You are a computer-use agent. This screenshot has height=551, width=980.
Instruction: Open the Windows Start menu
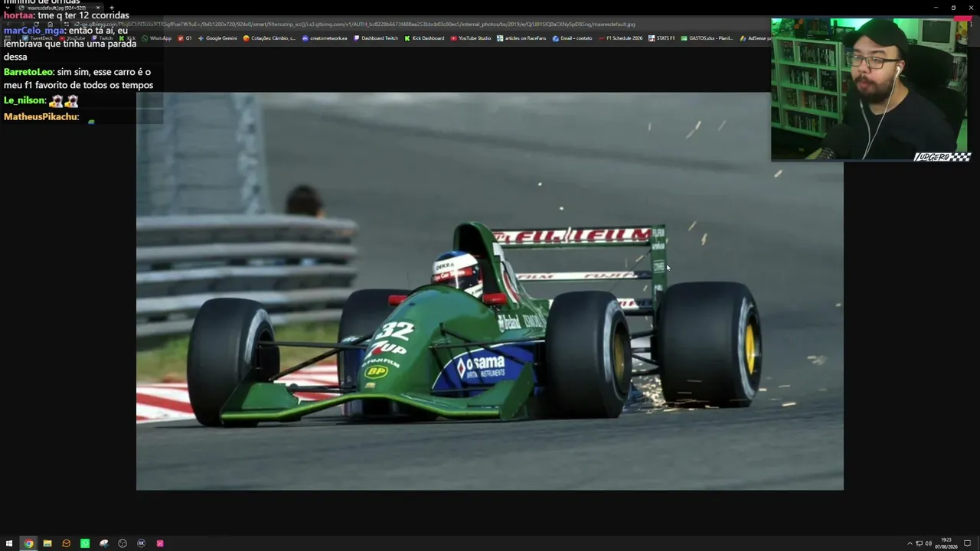(9, 543)
